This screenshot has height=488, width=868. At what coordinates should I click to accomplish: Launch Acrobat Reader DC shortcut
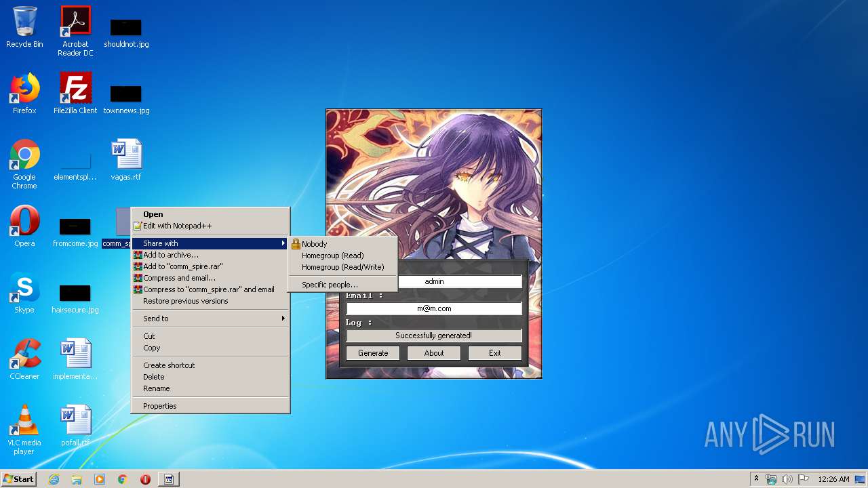[x=75, y=31]
